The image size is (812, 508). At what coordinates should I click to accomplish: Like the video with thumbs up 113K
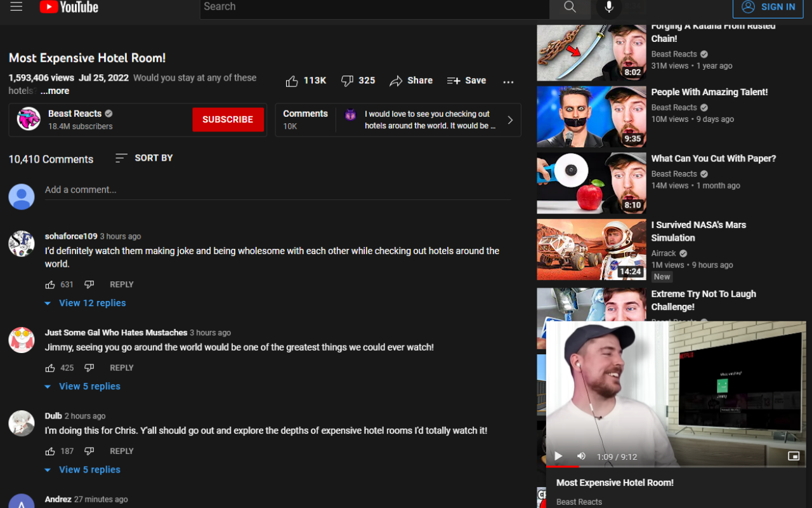(306, 81)
